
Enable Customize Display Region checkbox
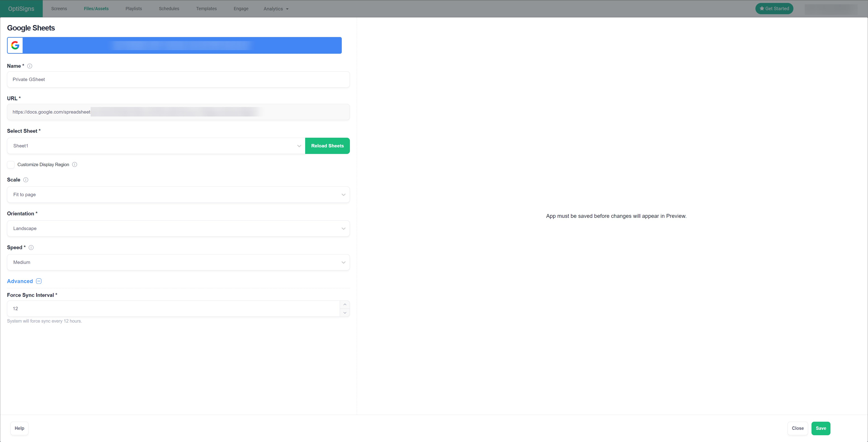click(x=11, y=165)
